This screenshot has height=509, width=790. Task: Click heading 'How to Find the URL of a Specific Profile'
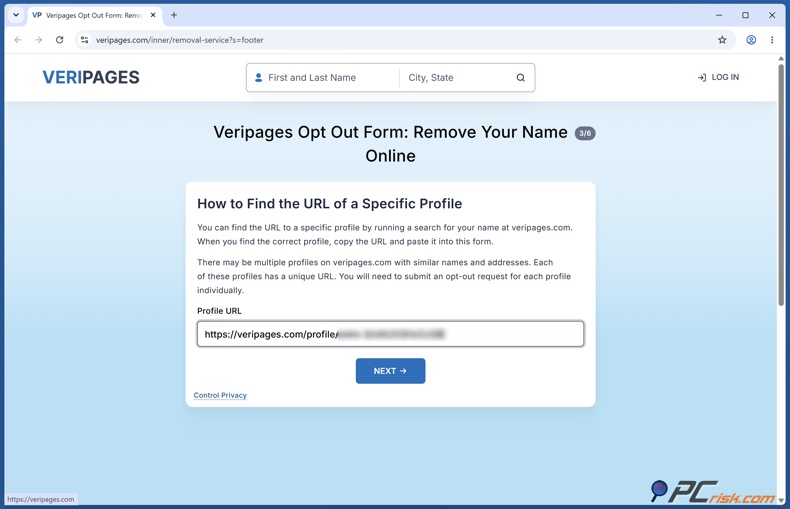[330, 204]
